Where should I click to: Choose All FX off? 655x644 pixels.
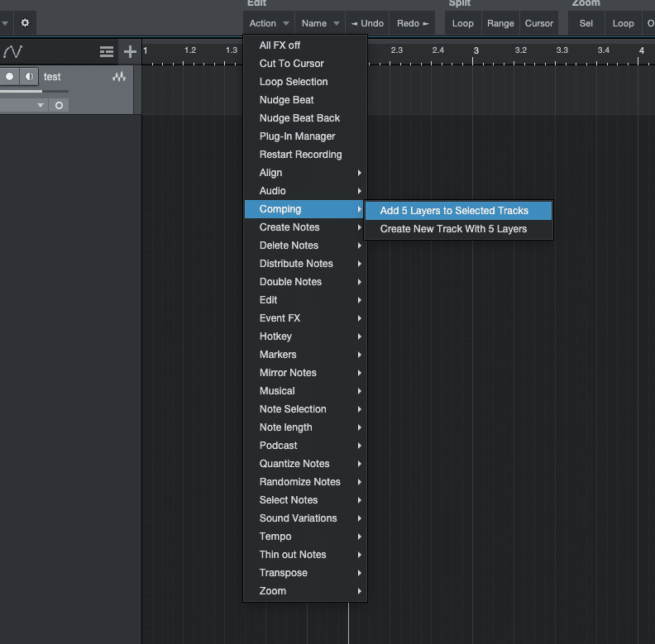click(x=305, y=45)
